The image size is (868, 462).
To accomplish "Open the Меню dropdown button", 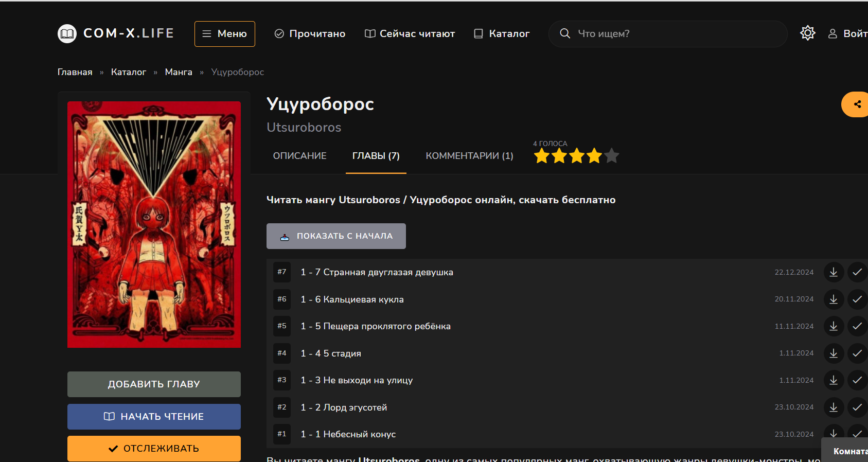I will click(x=225, y=34).
